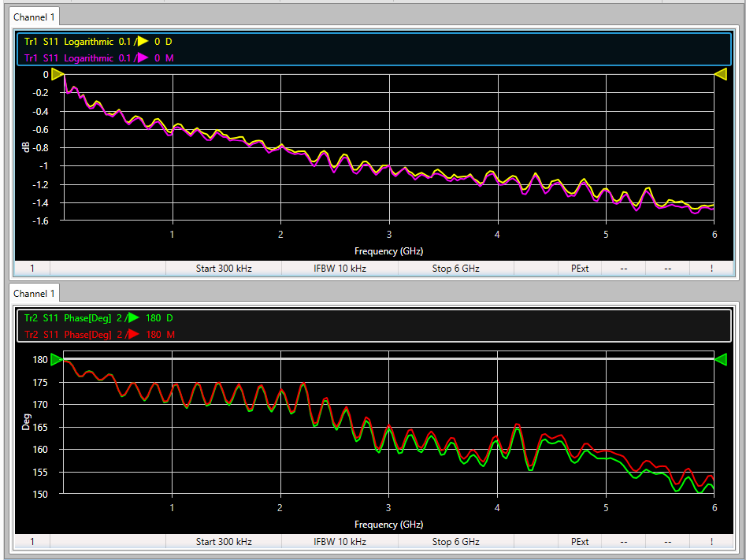
Task: Click red arrow icon in Tr2 memory trace label
Action: pyautogui.click(x=133, y=335)
